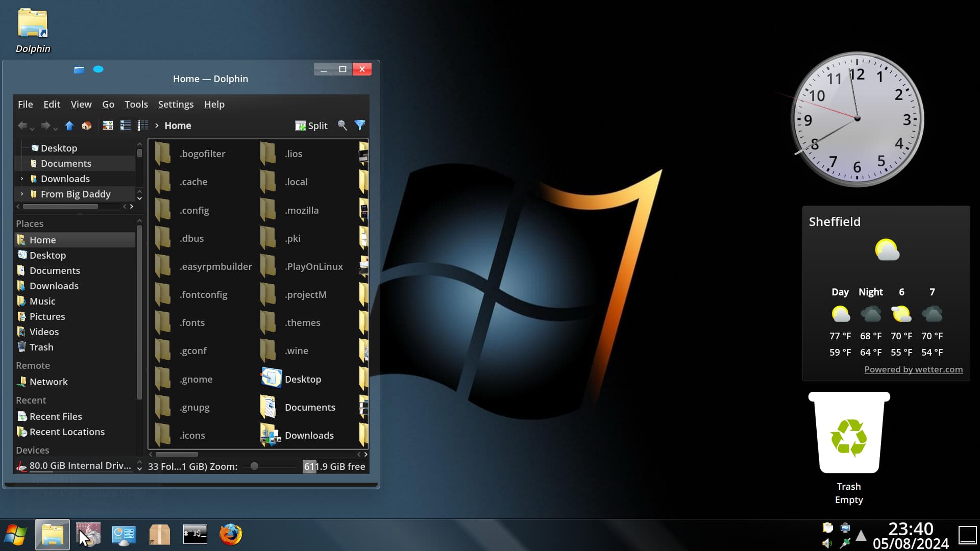
Task: Expand the Downloads folder in the tree
Action: (x=22, y=179)
